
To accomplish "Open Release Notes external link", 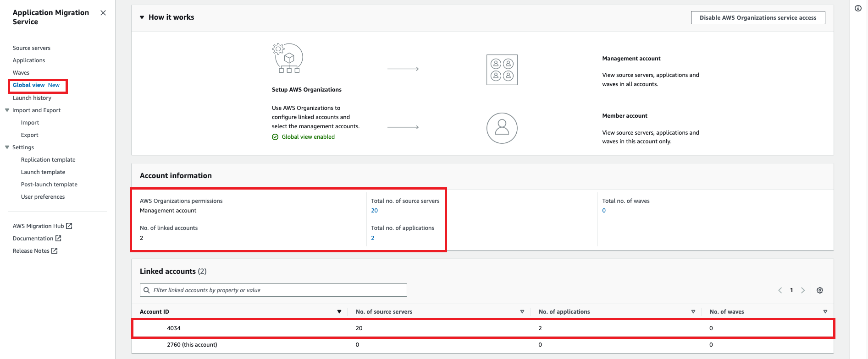I will (x=35, y=251).
